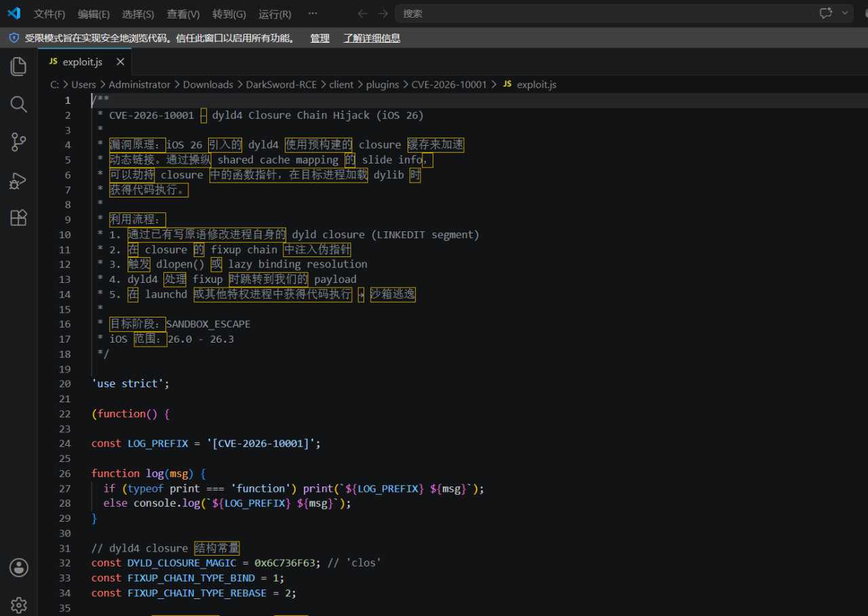Open the 查看(V) menu
The height and width of the screenshot is (616, 868).
click(183, 14)
